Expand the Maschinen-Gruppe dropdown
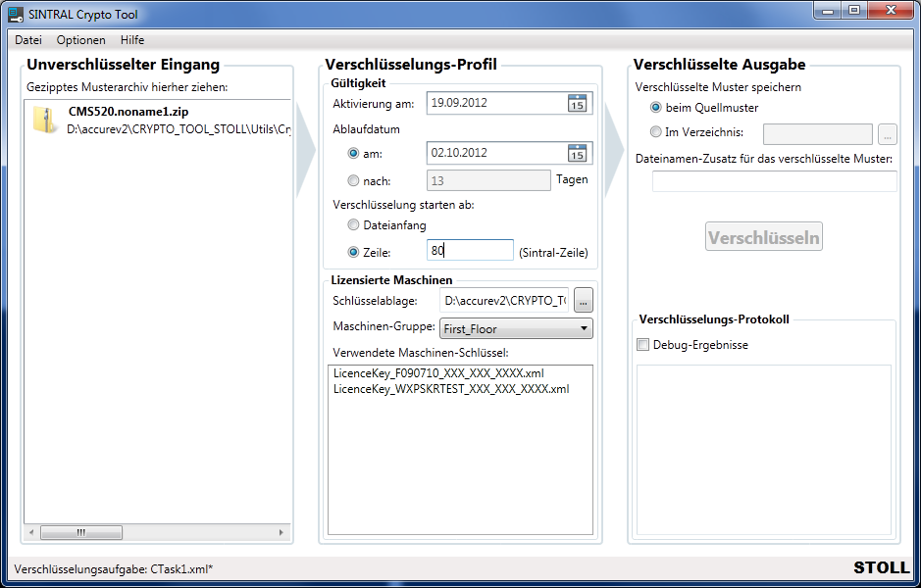Image resolution: width=921 pixels, height=588 pixels. click(517, 329)
